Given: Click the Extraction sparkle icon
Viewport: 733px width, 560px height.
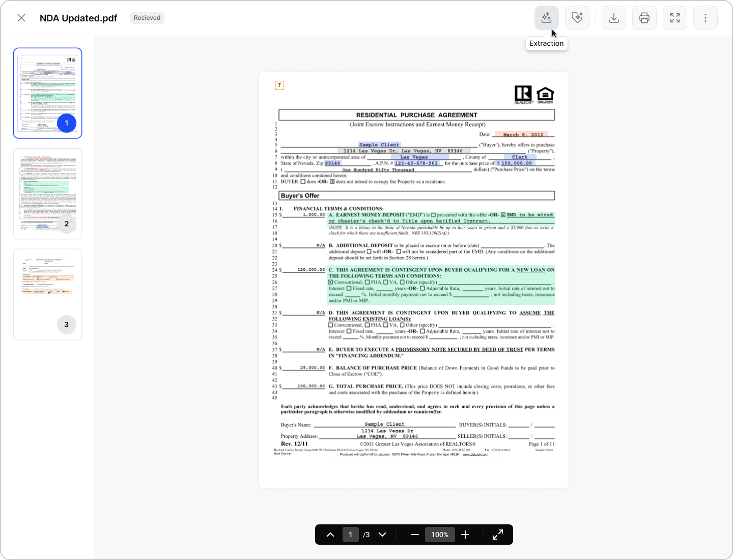Looking at the screenshot, I should [546, 18].
